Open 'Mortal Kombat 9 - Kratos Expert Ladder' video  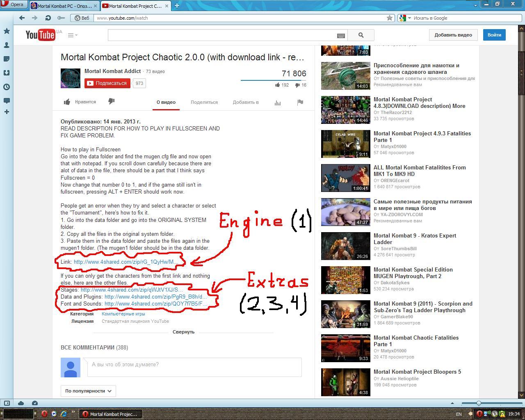point(415,239)
